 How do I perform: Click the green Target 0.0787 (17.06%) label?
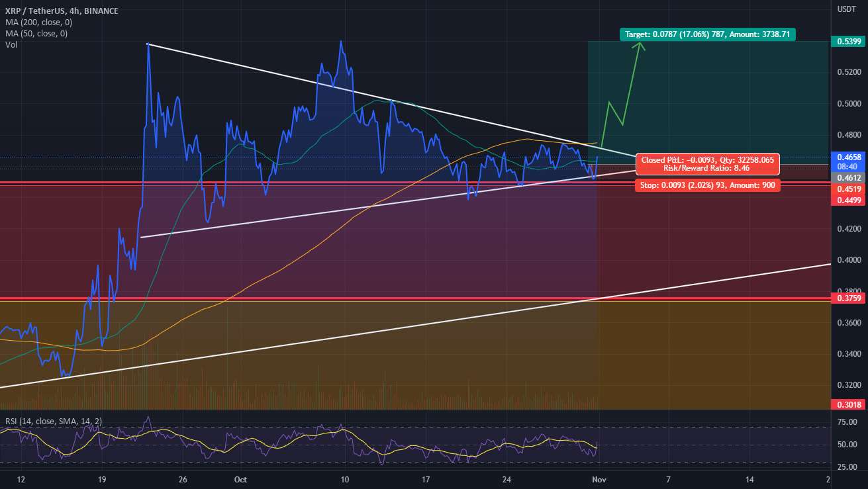point(708,34)
